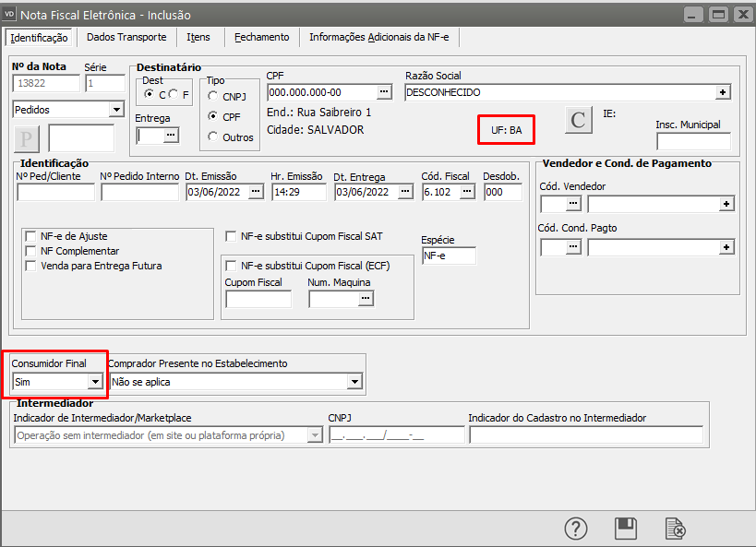This screenshot has height=547, width=756.
Task: Open the Cód. Vendedor lookup button
Action: pos(573,204)
